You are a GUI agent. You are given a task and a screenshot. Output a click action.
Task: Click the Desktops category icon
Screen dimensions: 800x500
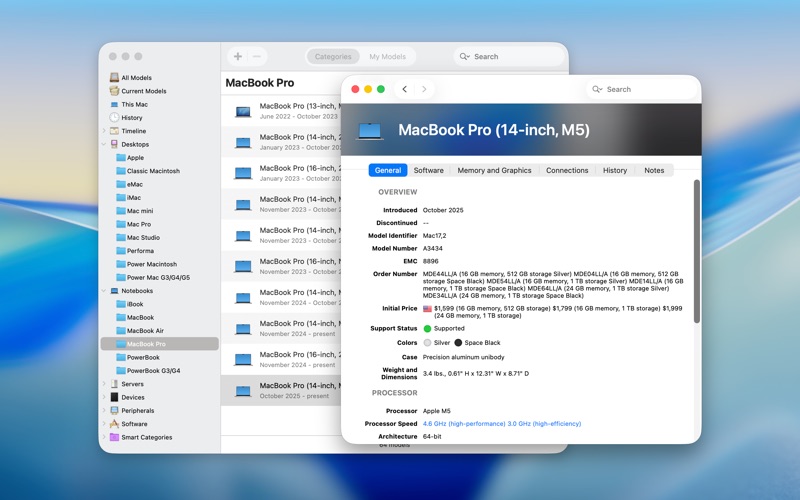[x=114, y=144]
